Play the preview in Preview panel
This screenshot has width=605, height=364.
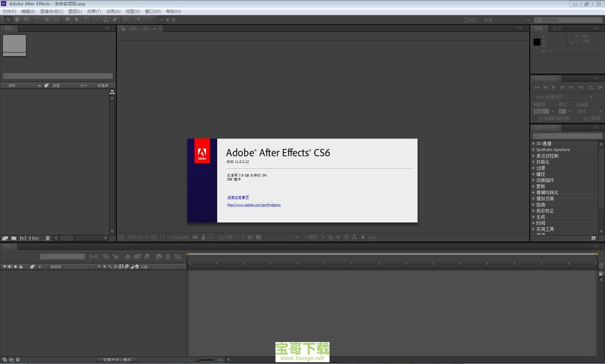point(554,87)
